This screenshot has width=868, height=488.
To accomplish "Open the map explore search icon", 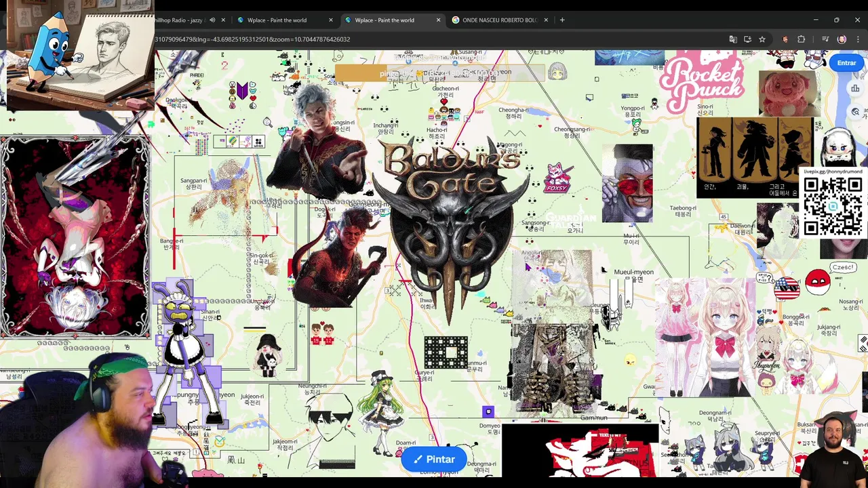I will point(856,112).
